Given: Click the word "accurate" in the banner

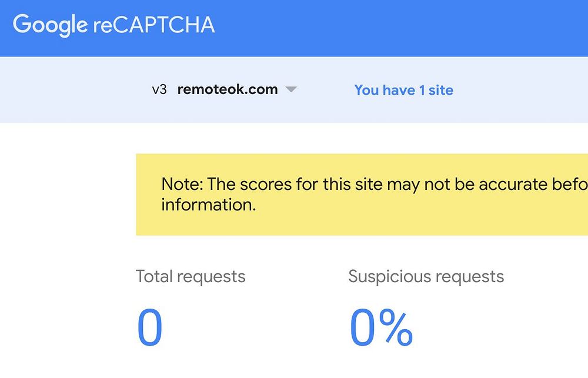Looking at the screenshot, I should coord(521,184).
